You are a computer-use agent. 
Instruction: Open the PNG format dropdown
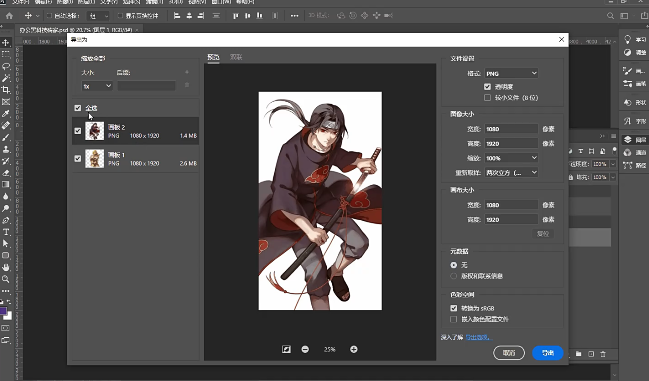point(511,73)
